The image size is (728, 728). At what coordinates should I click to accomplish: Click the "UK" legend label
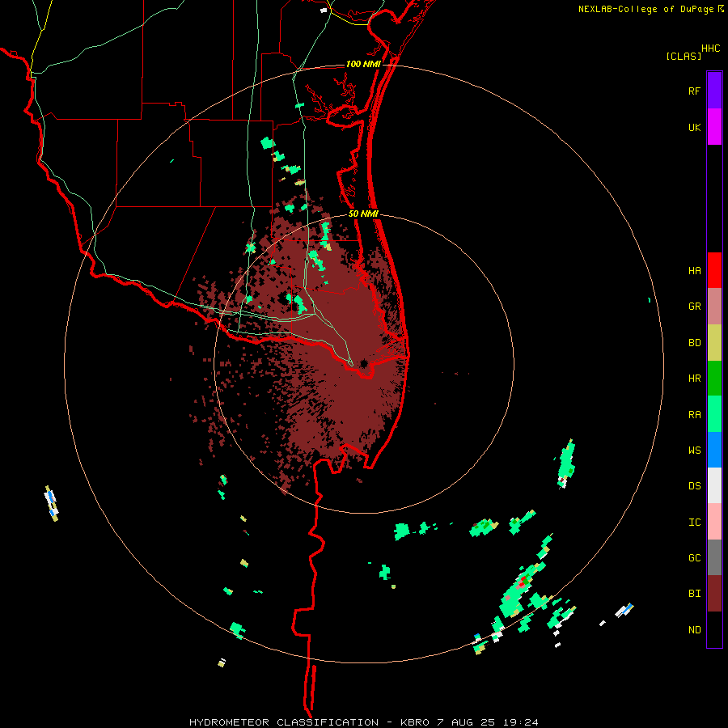694,127
